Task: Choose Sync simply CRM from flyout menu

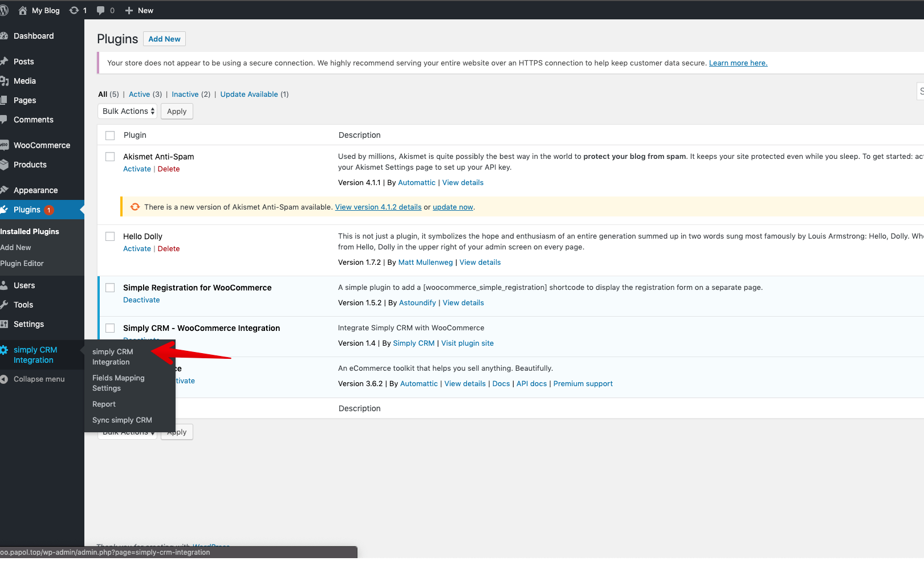Action: point(122,420)
